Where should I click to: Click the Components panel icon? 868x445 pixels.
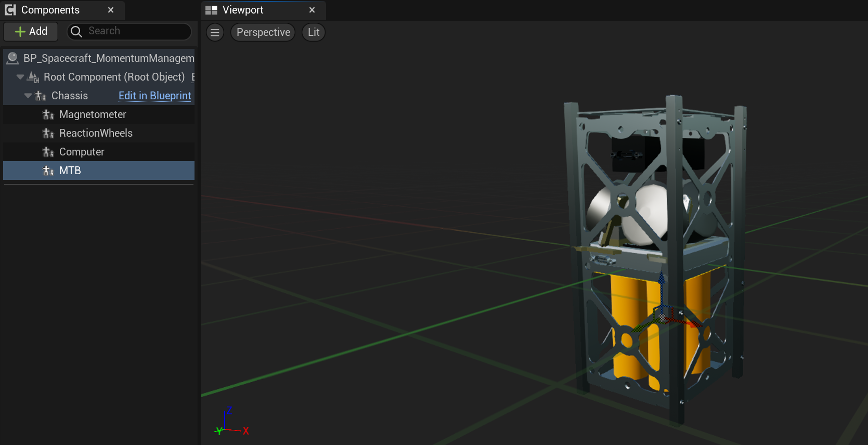pos(10,10)
